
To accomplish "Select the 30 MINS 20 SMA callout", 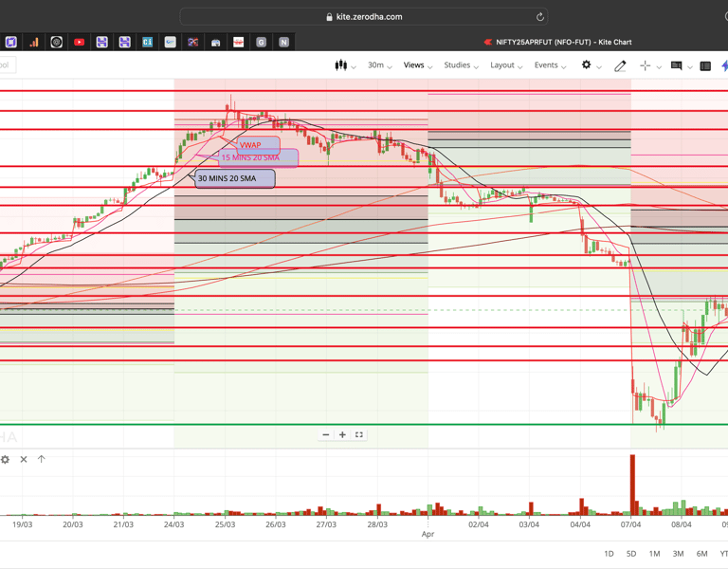I will click(235, 179).
